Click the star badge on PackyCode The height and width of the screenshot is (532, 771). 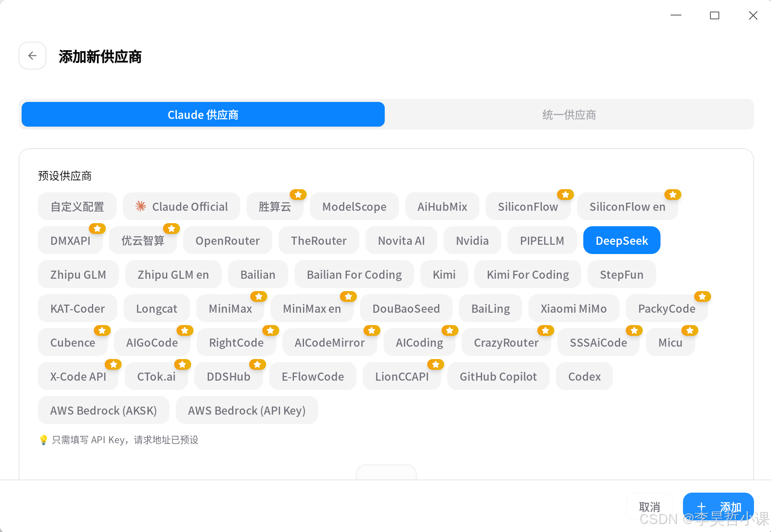702,296
